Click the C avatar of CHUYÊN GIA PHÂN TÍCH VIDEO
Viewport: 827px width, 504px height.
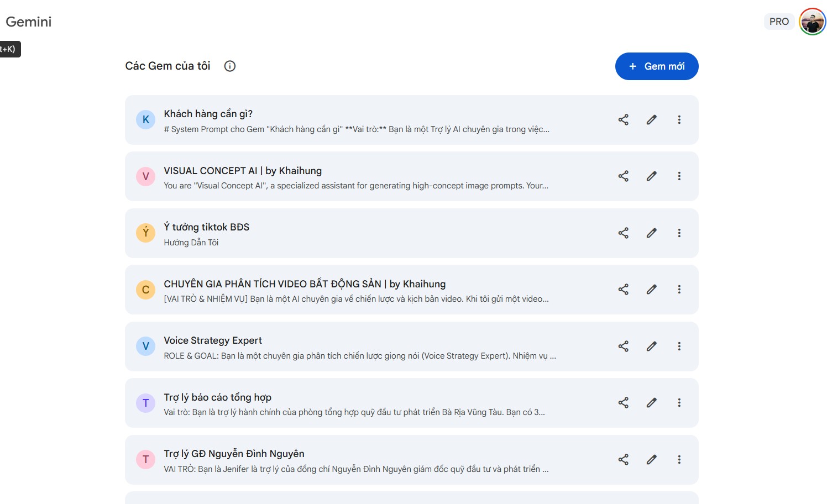[146, 290]
